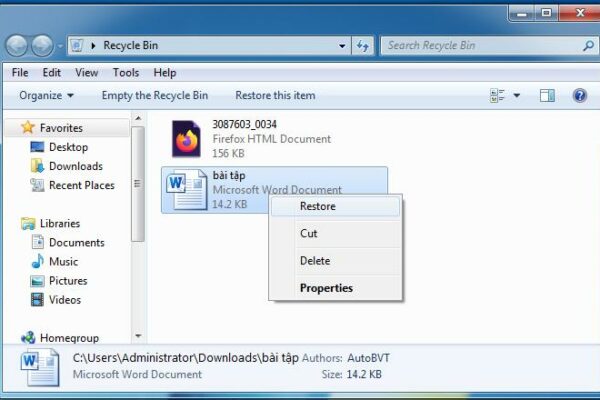Screen dimensions: 600x400
Task: Open the Edit menu
Action: coord(52,72)
